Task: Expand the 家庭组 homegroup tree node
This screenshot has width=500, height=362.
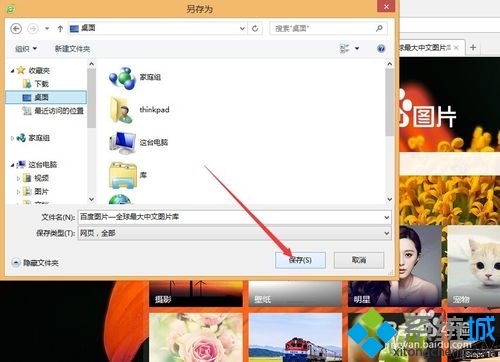Action: (12, 138)
